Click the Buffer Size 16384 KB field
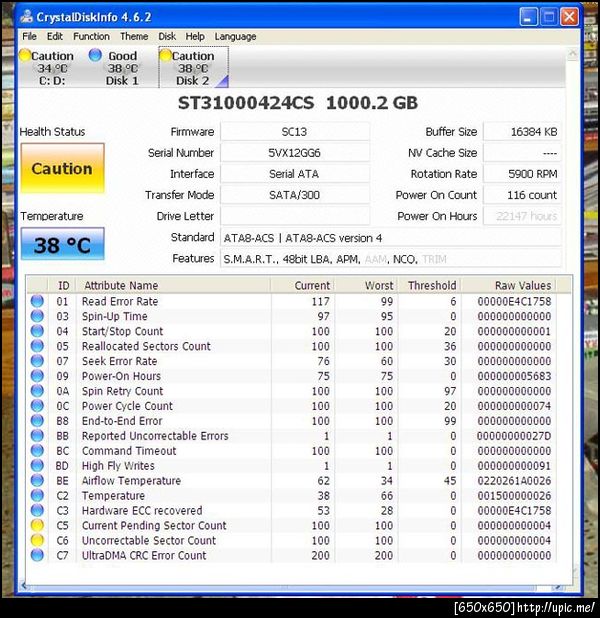 [522, 132]
